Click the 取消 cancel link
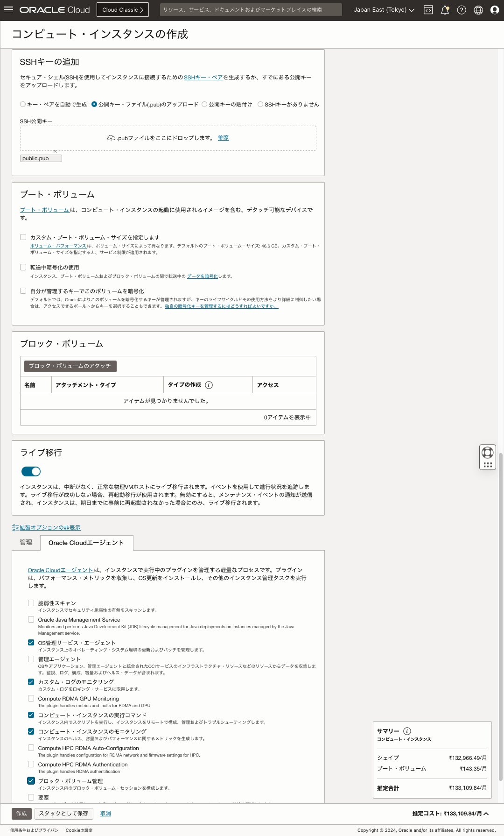 [x=105, y=814]
